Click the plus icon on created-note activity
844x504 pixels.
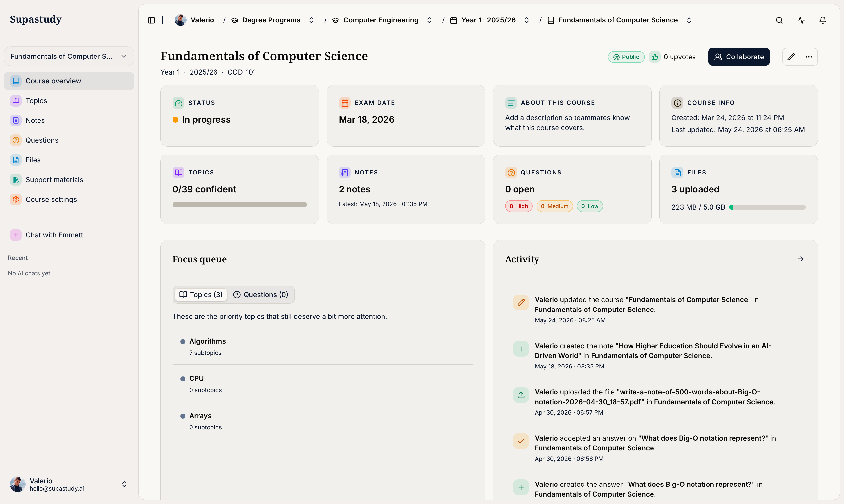pyautogui.click(x=521, y=349)
